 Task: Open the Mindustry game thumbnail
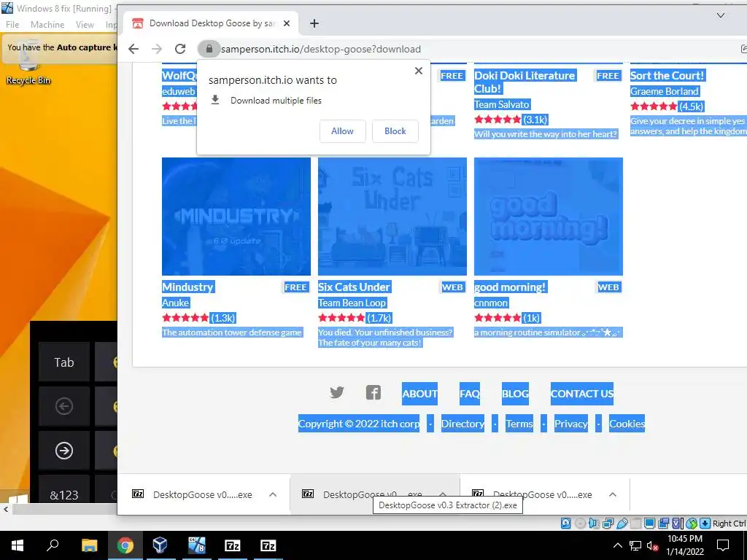tap(236, 216)
